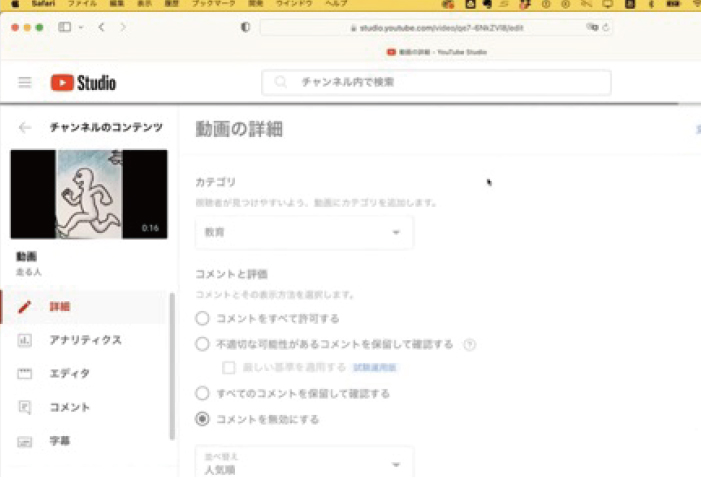701x480 pixels.
Task: Click the YouTube Studio logo
Action: tap(83, 83)
